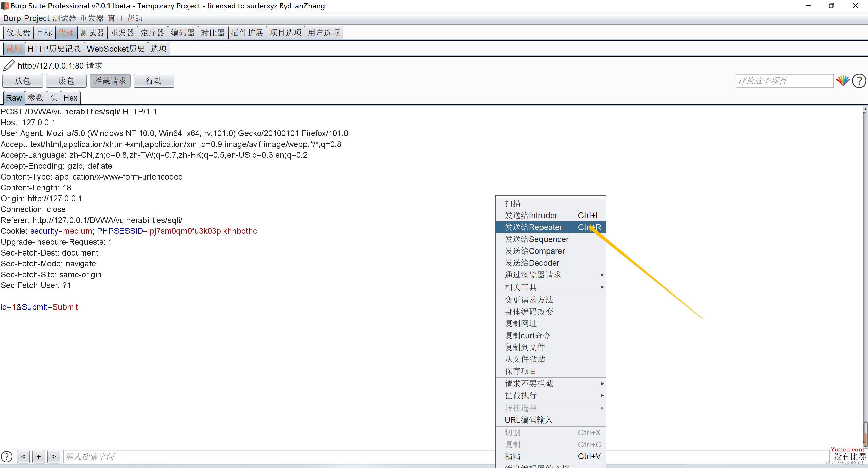The height and width of the screenshot is (468, 868).
Task: Choose 发送给Repeater from the context menu
Action: pyautogui.click(x=551, y=227)
